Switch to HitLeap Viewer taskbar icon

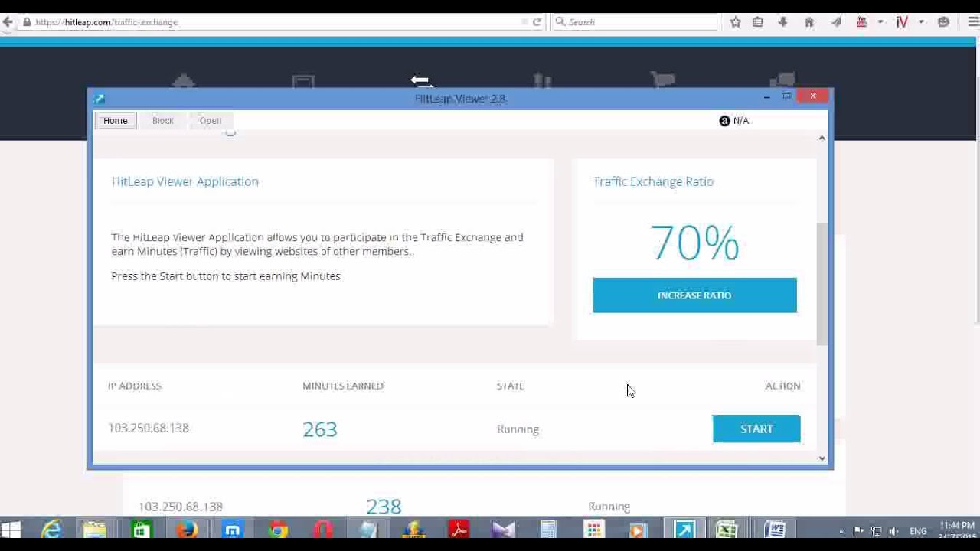(x=684, y=530)
